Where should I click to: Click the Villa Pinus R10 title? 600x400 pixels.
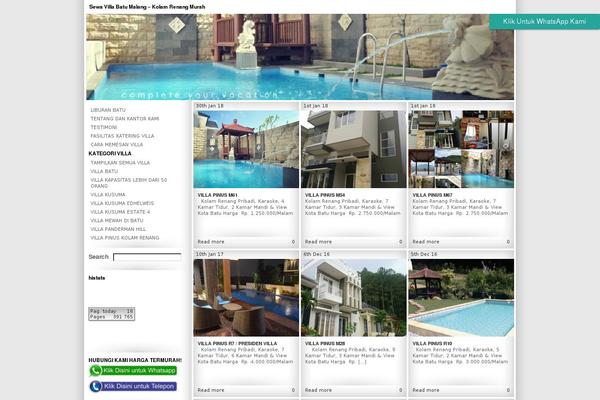(432, 344)
